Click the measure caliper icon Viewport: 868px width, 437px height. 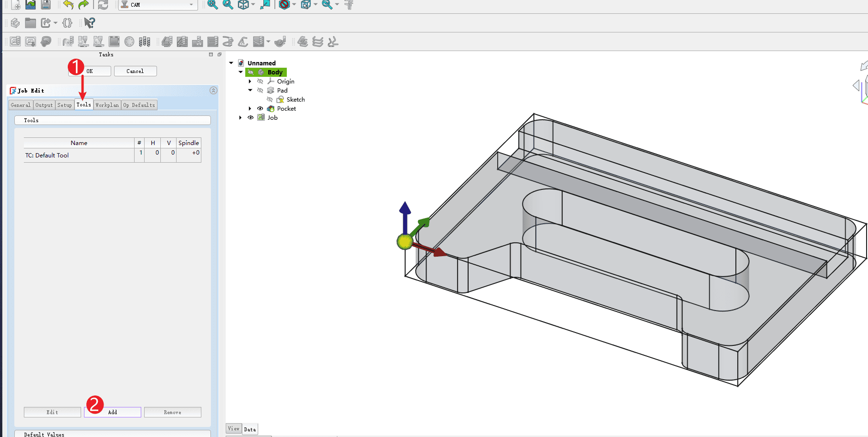tap(349, 5)
